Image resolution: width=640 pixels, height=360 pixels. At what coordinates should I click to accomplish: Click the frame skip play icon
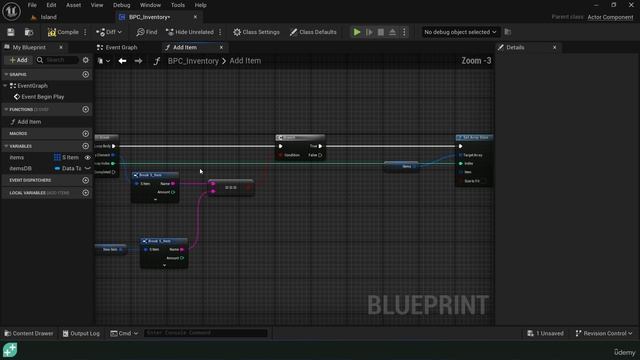pos(369,32)
